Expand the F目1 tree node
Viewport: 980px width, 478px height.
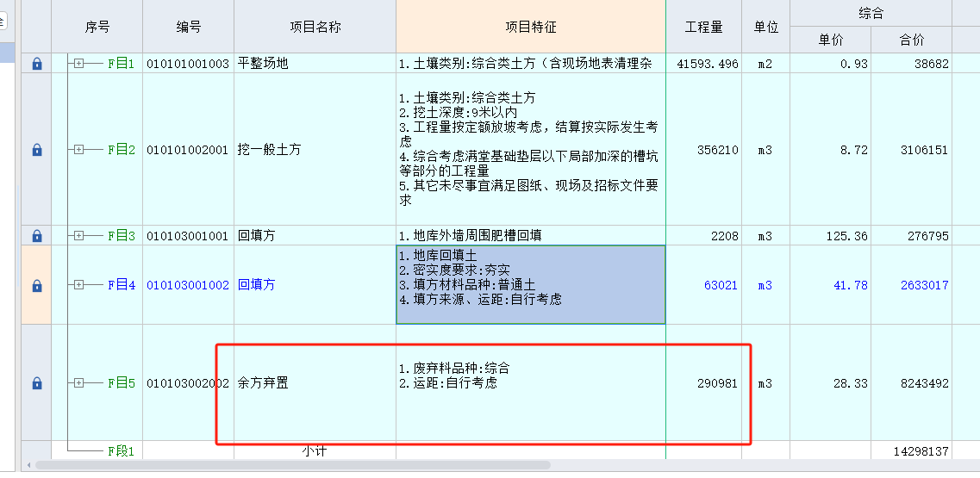click(x=79, y=64)
